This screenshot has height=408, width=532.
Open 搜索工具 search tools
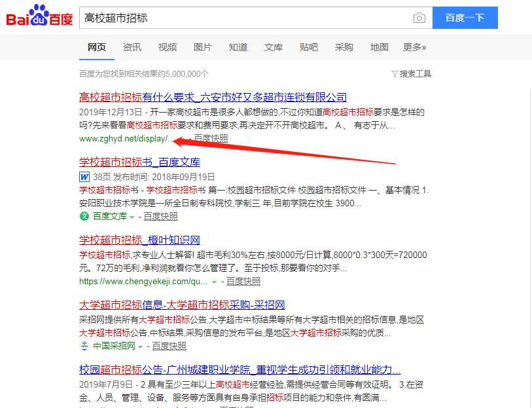click(x=415, y=74)
